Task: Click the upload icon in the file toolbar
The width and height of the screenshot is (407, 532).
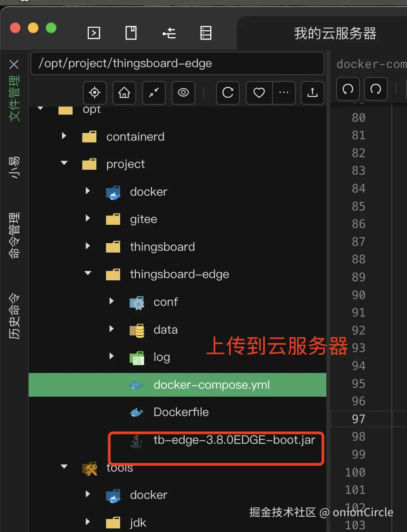Action: (312, 93)
